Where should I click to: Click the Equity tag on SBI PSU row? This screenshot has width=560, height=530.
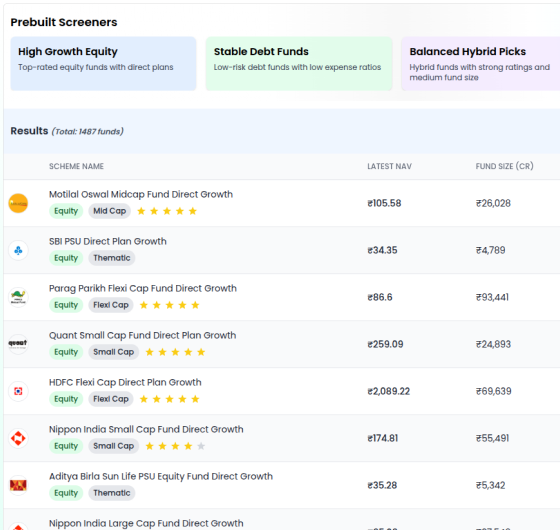pyautogui.click(x=66, y=258)
